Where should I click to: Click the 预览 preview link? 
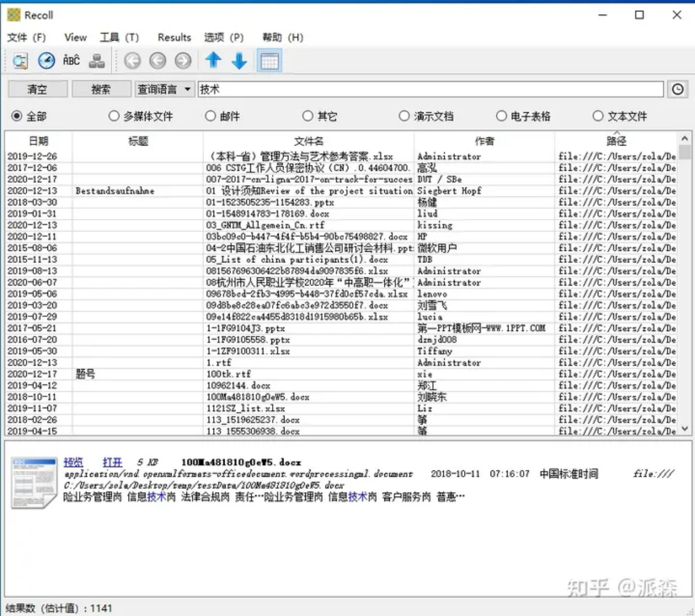[x=73, y=462]
